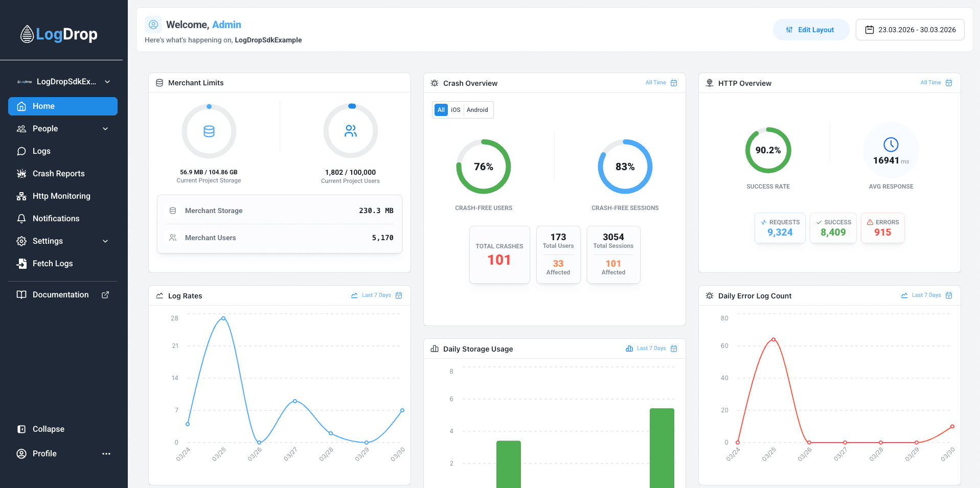Click the Errors 915 card
This screenshot has width=980, height=488.
point(883,228)
